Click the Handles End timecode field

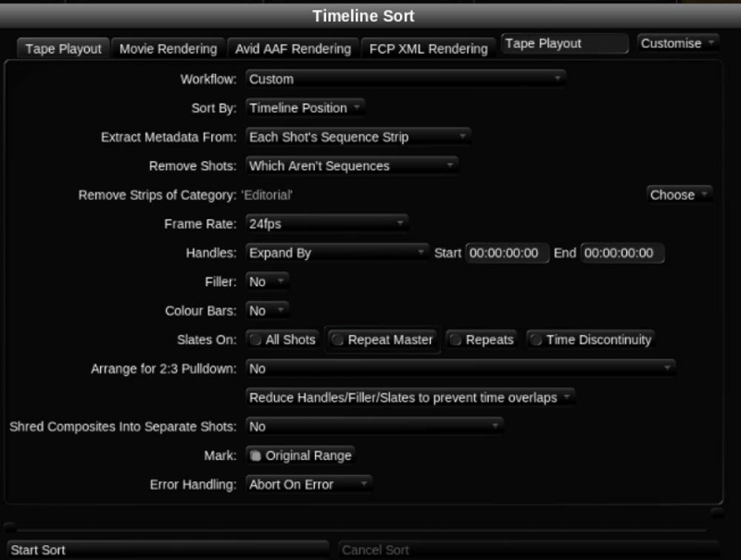click(x=622, y=253)
